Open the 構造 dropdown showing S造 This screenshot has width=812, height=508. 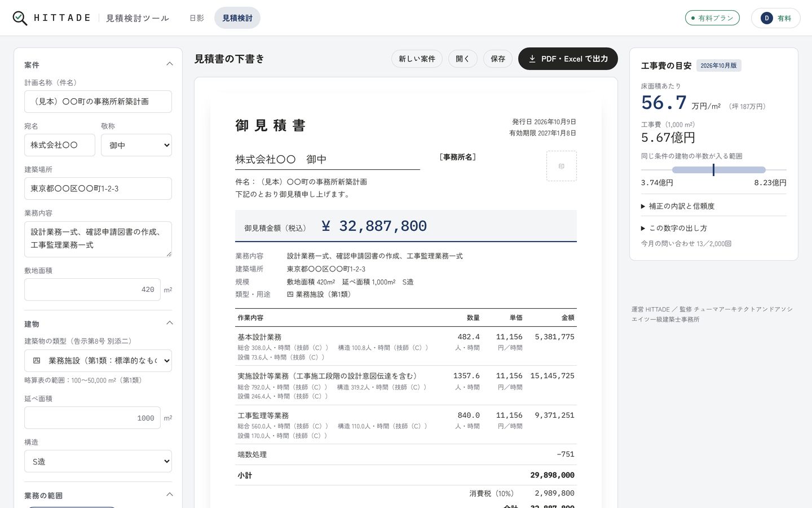98,461
